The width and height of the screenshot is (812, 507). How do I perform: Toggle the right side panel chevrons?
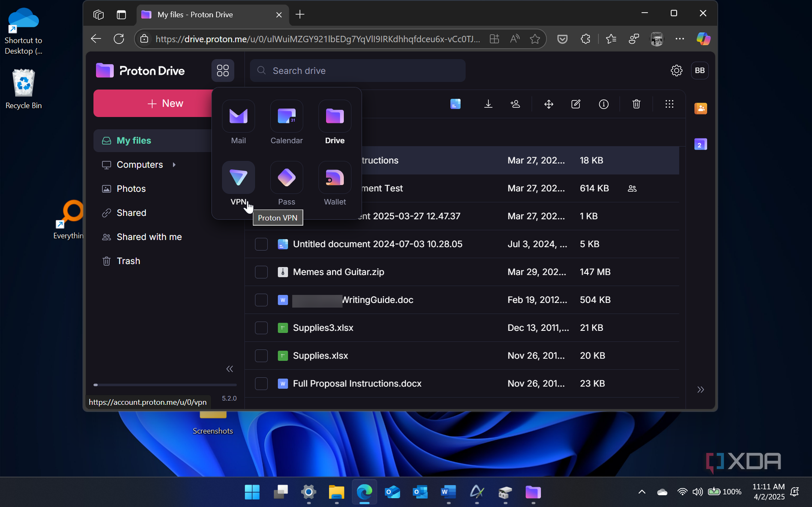click(701, 389)
